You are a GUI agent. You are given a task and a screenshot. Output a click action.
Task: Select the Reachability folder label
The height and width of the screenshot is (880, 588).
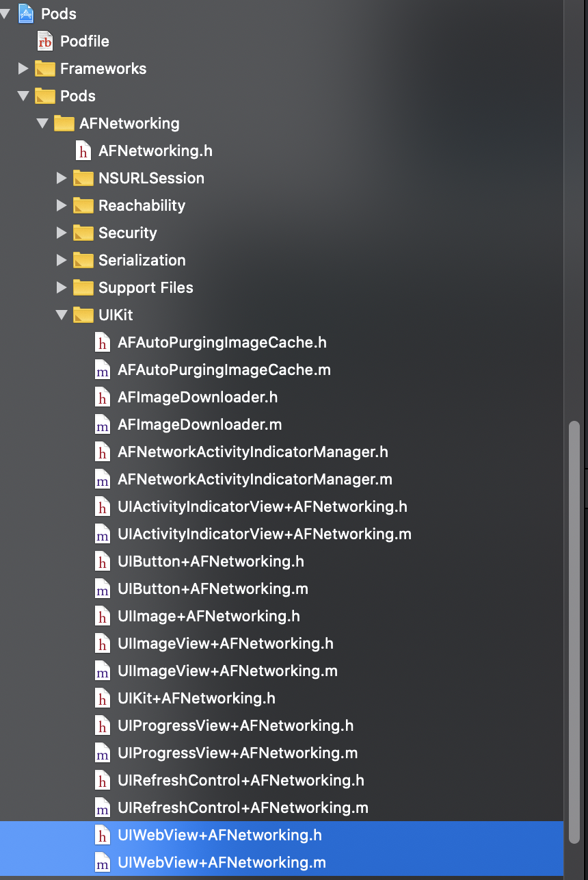[142, 205]
